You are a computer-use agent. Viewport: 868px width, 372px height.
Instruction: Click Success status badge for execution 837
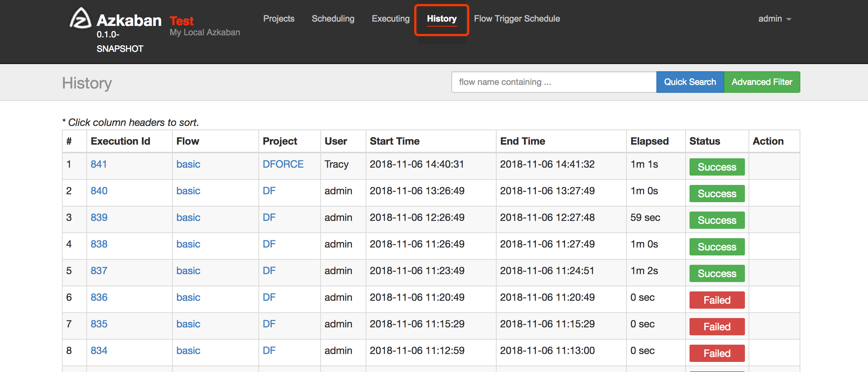717,273
